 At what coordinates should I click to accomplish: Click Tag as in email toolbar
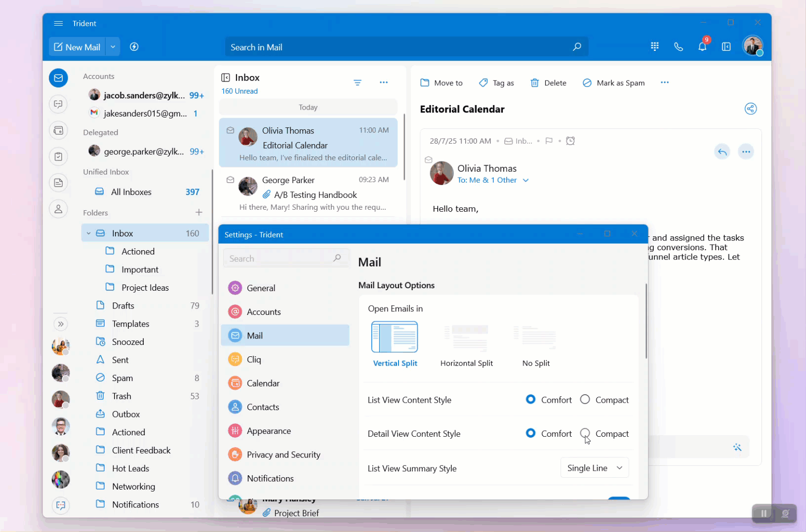coord(496,83)
